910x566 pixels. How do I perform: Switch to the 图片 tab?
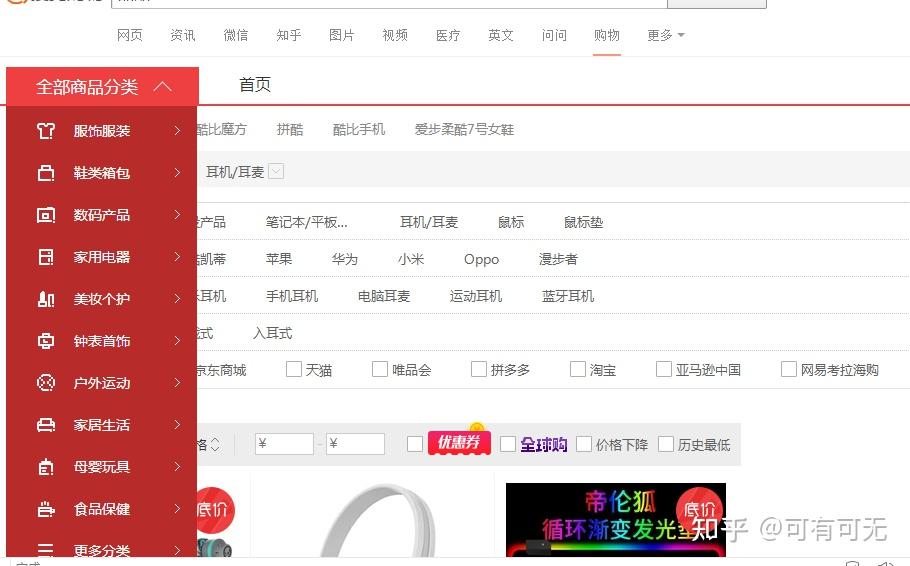[341, 35]
